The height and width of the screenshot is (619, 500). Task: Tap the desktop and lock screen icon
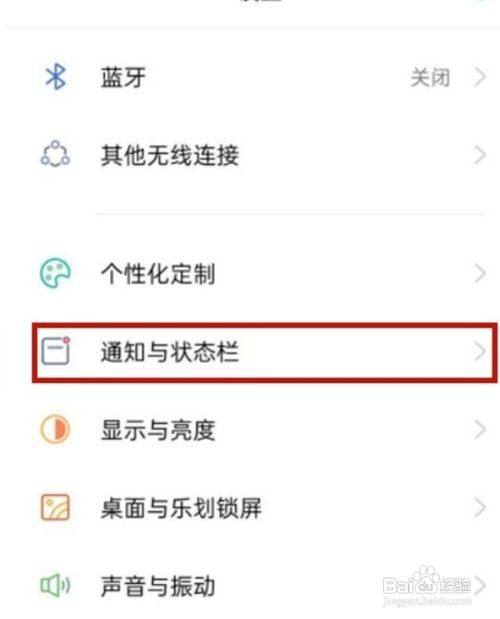click(x=55, y=507)
